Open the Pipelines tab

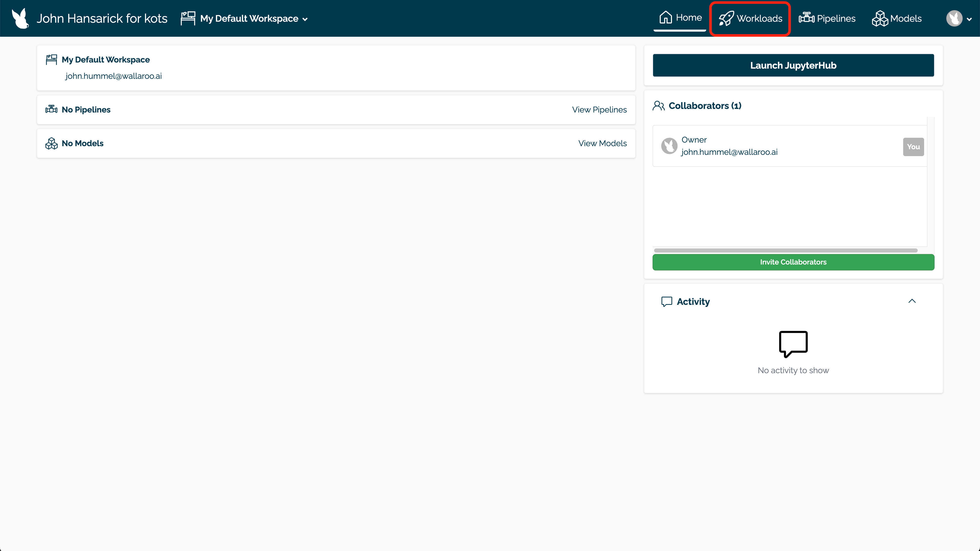click(827, 18)
